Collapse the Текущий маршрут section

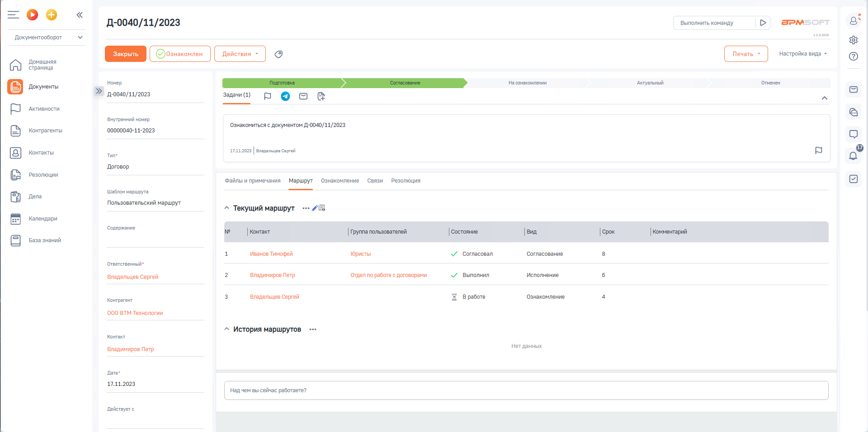click(227, 208)
